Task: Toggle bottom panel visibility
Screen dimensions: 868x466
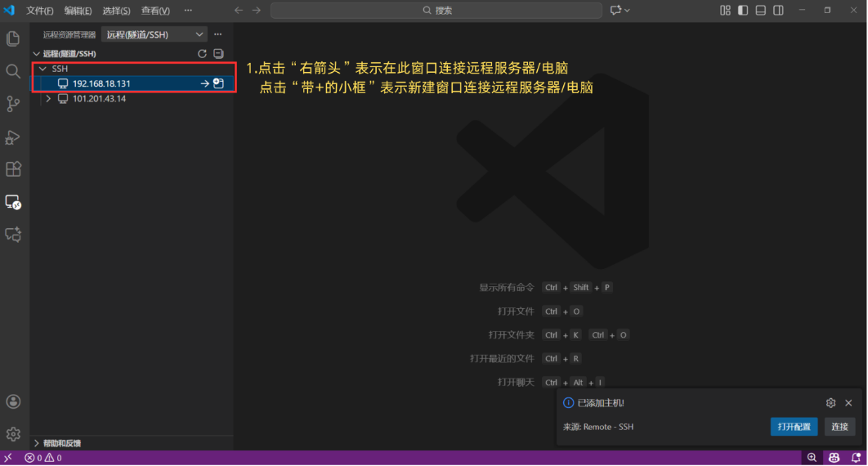Action: (x=761, y=10)
